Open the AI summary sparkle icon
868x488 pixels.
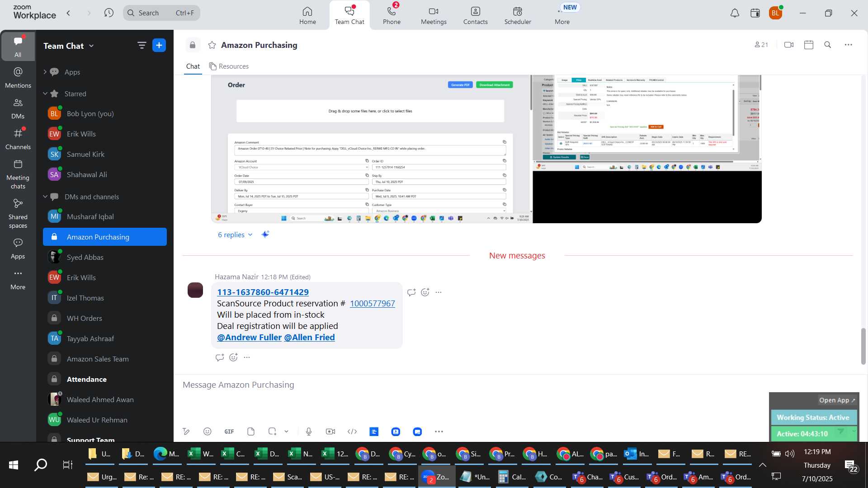pos(265,234)
